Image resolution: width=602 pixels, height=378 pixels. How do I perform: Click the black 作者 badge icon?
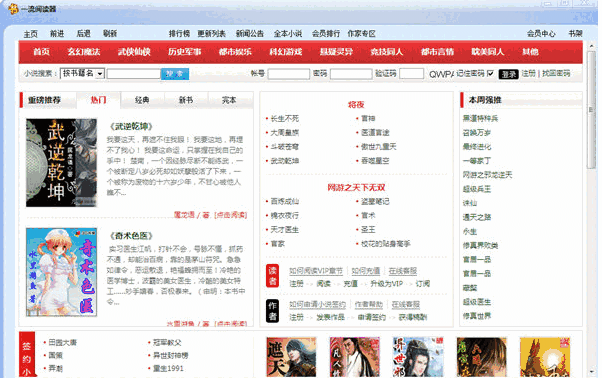(272, 311)
